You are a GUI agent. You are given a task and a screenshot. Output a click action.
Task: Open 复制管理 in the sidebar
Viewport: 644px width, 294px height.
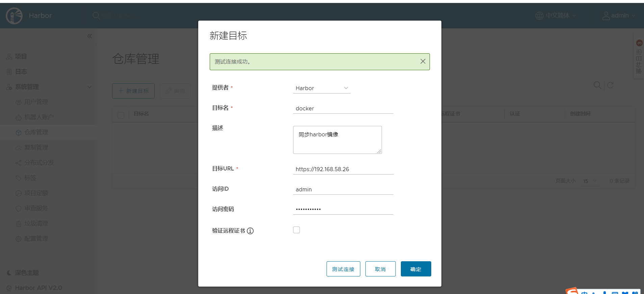click(36, 148)
